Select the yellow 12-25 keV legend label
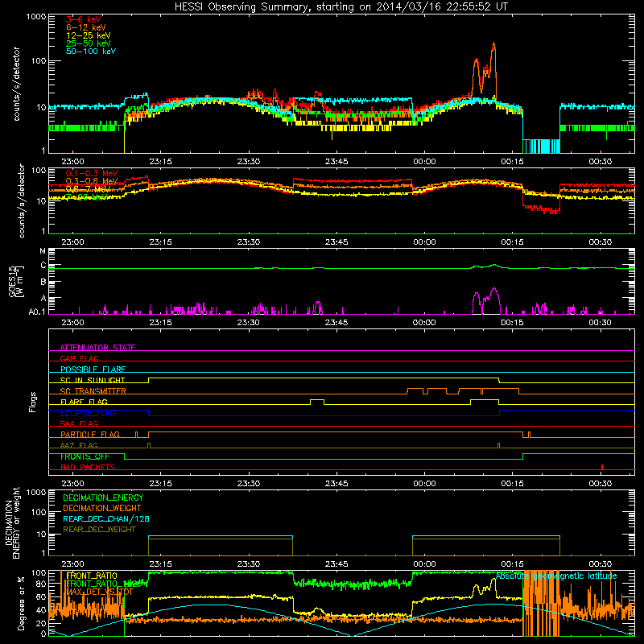This screenshot has height=644, width=644. coord(89,35)
